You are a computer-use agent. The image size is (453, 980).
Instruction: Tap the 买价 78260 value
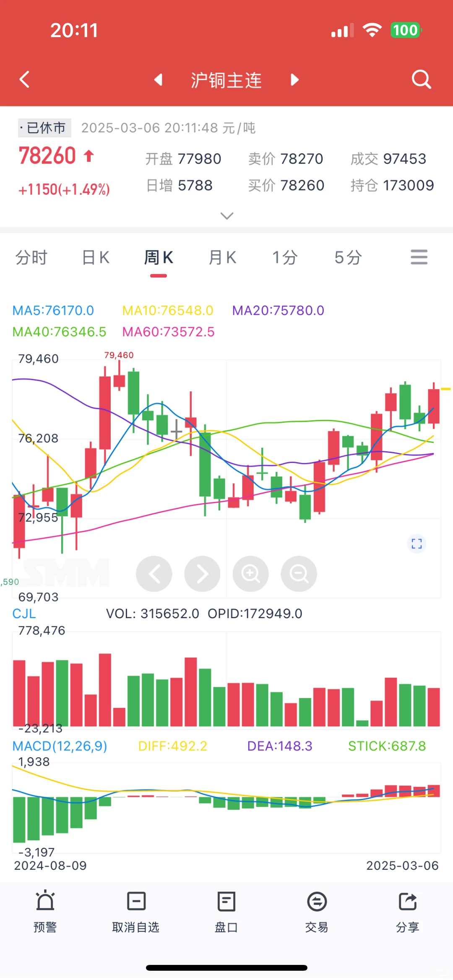click(x=286, y=185)
